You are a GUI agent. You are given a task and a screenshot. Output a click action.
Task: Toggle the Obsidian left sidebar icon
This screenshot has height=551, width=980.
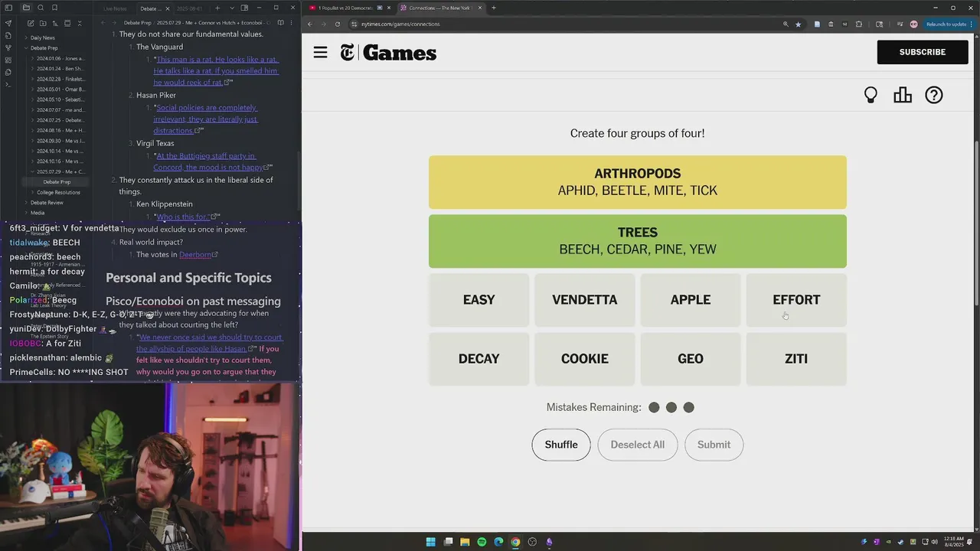tap(8, 8)
